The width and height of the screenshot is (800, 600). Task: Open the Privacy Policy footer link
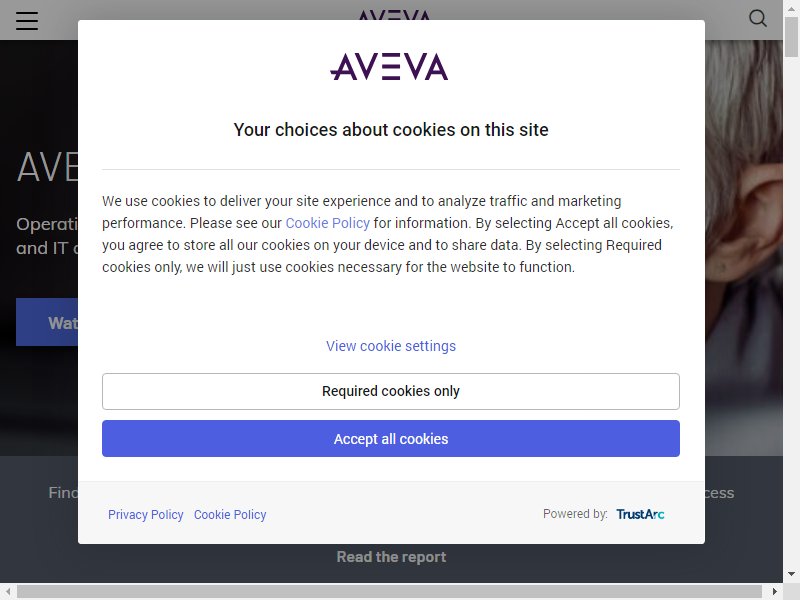pyautogui.click(x=145, y=514)
